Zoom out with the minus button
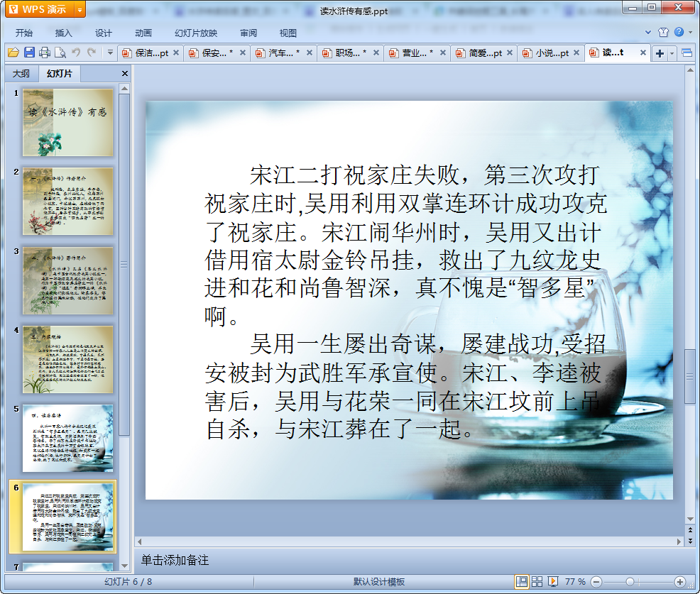Image resolution: width=700 pixels, height=594 pixels. pos(596,581)
